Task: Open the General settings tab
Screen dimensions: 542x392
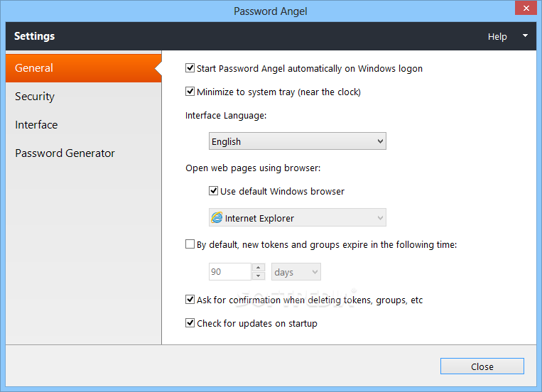Action: [84, 67]
